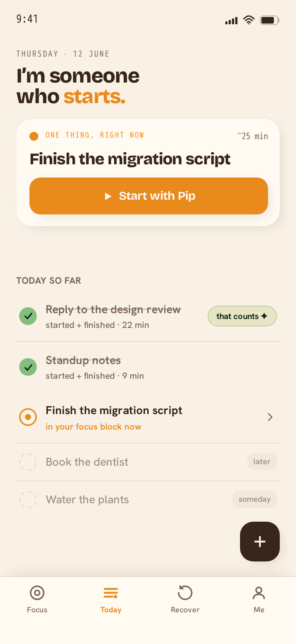
Task: Open the Me profile icon
Action: [259, 593]
